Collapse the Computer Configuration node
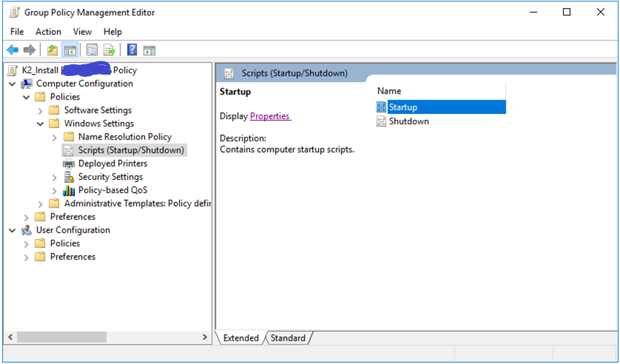Screen dimensions: 620x364 click(x=12, y=84)
